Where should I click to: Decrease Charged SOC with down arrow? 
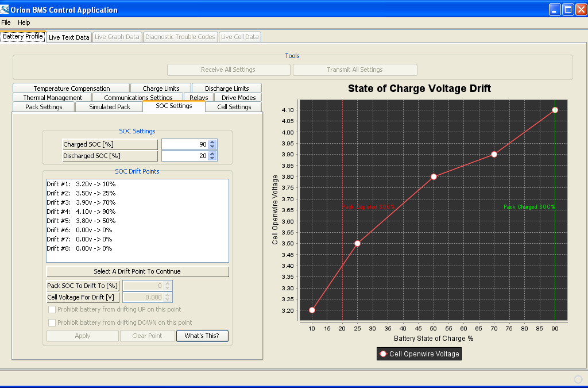point(212,147)
